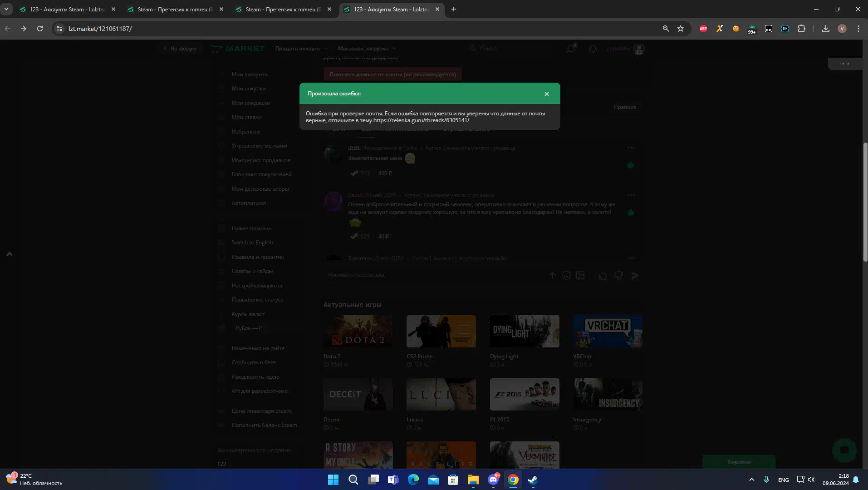Click Switch to English link
Viewport: 868px width, 490px height.
(252, 243)
